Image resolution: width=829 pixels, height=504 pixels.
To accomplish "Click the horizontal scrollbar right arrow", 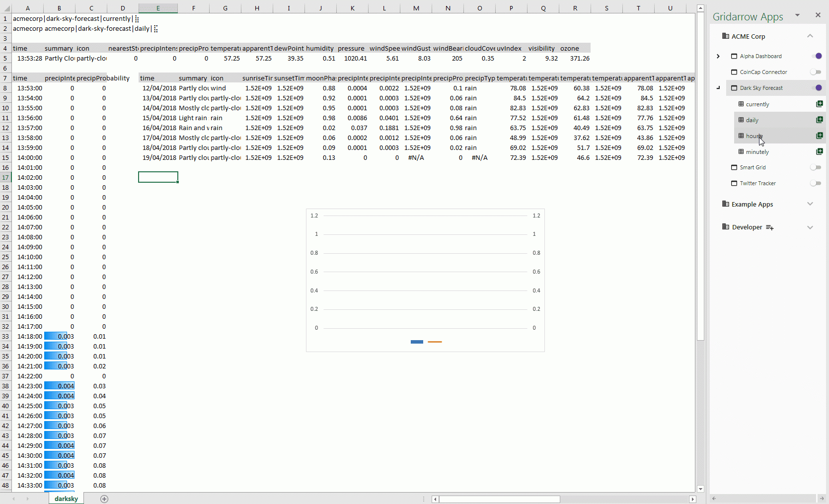I will tap(692, 499).
